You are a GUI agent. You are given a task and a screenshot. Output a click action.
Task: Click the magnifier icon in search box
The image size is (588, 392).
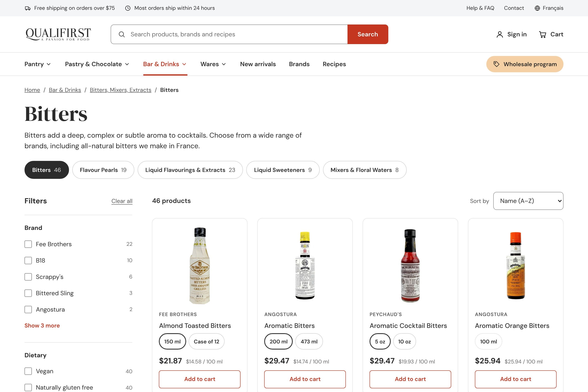tap(122, 34)
